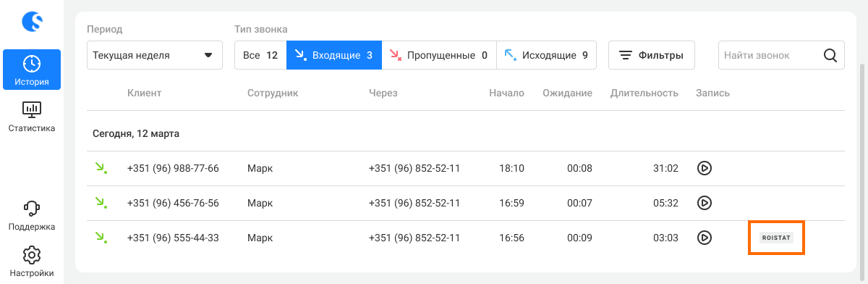Open the Фильтры button
The image size is (868, 284).
[x=652, y=55]
